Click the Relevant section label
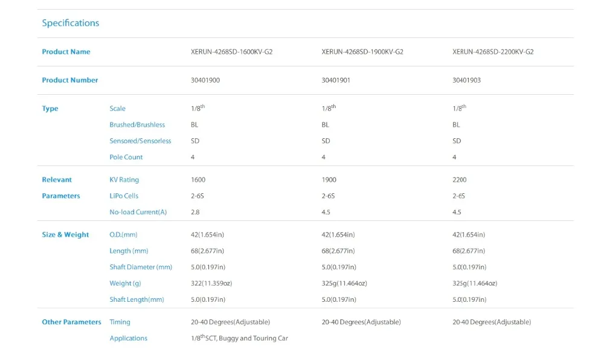 pyautogui.click(x=57, y=180)
